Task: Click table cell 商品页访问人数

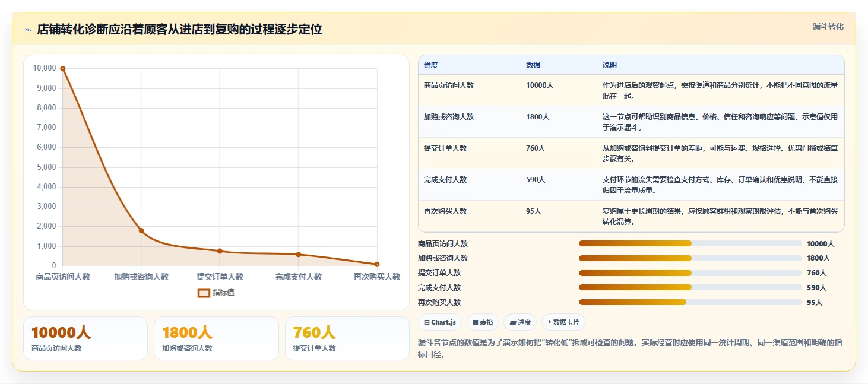Action: (x=449, y=85)
